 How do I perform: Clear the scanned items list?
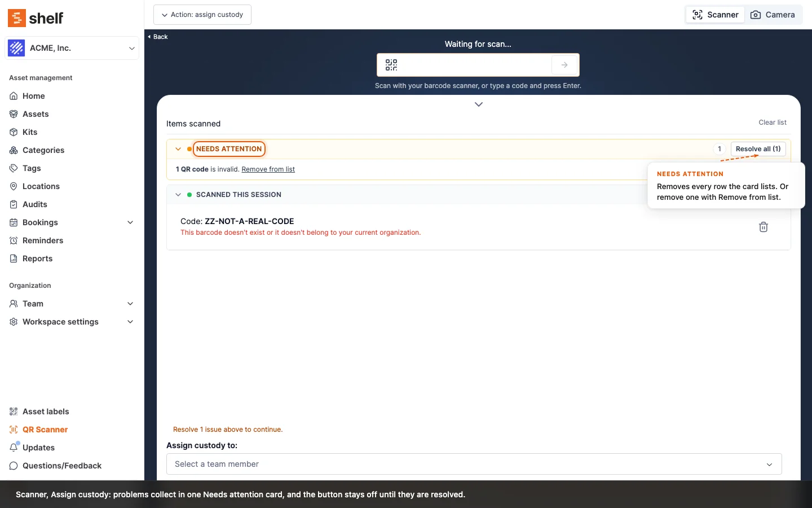click(773, 122)
